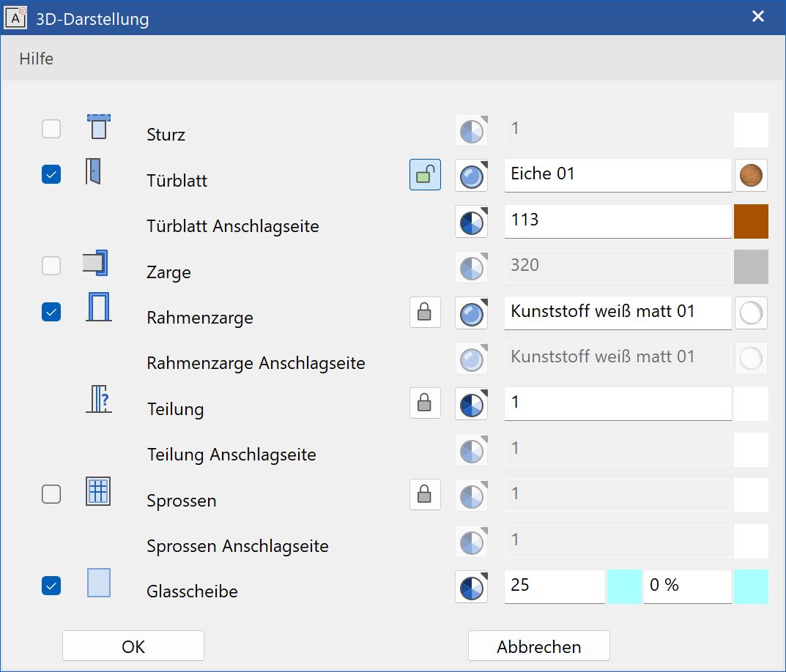Uncheck the Türblatt checkbox

pos(51,174)
